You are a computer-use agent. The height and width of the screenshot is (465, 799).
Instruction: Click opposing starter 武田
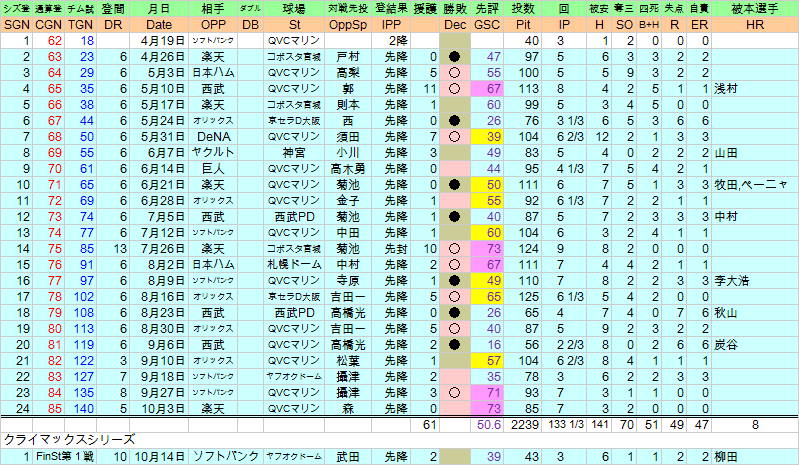pyautogui.click(x=348, y=457)
